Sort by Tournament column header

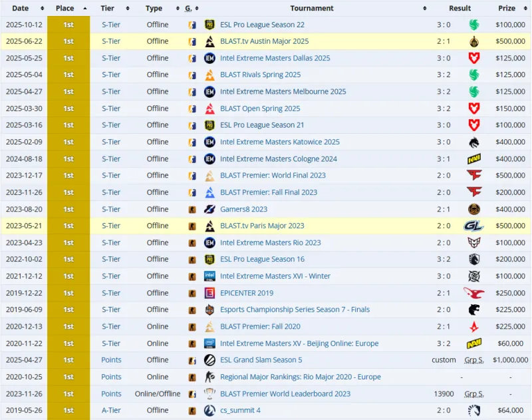pos(311,8)
